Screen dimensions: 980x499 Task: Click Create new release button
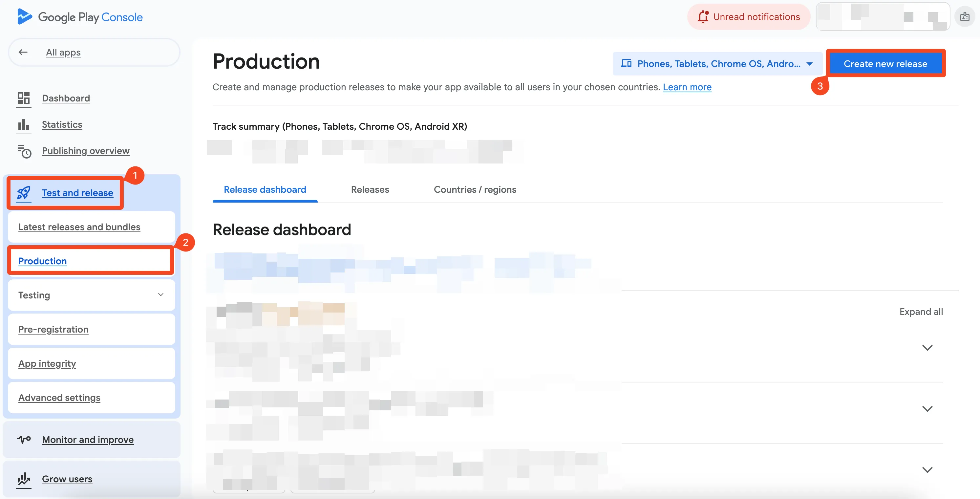[885, 64]
